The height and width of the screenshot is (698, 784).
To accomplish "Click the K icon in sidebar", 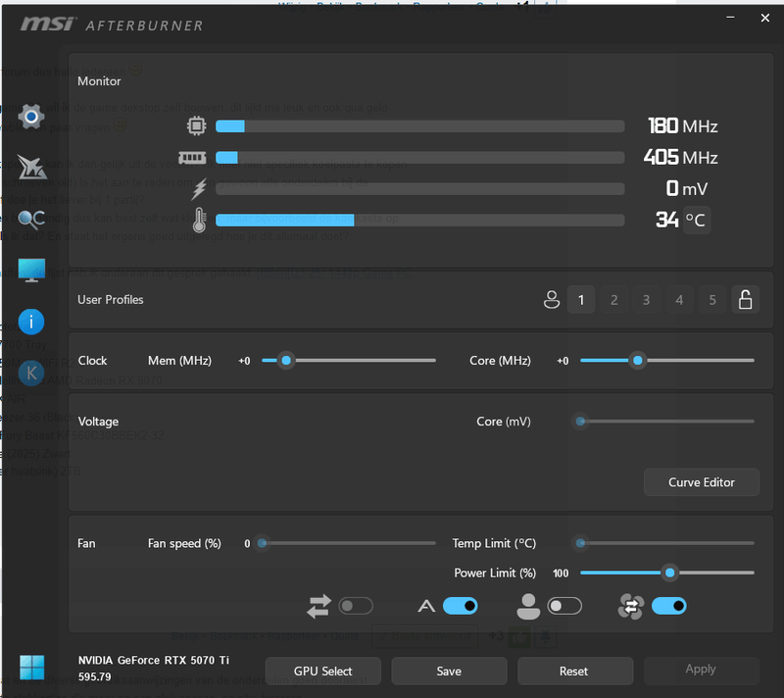I will coord(31,373).
